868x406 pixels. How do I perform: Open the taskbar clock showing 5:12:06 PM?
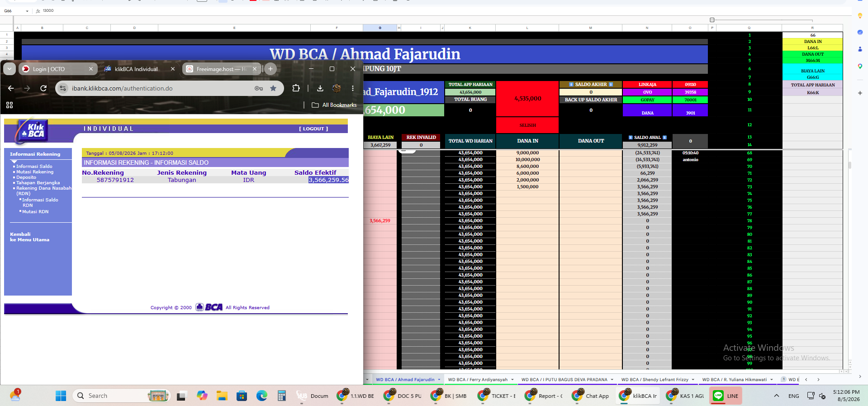coord(846,396)
